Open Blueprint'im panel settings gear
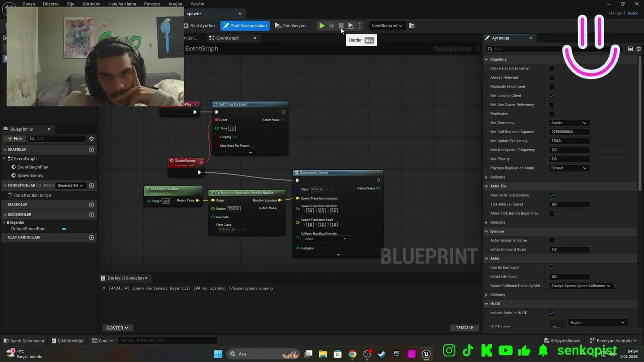 click(92, 139)
